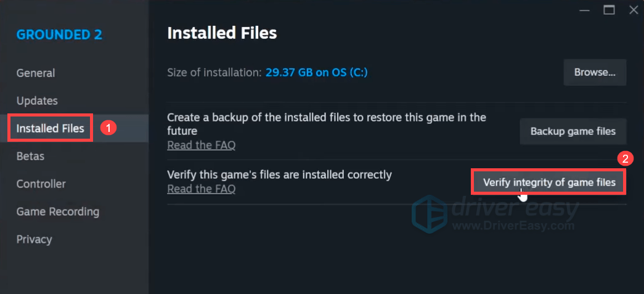Open the Controller settings tab
The height and width of the screenshot is (294, 644).
point(41,184)
